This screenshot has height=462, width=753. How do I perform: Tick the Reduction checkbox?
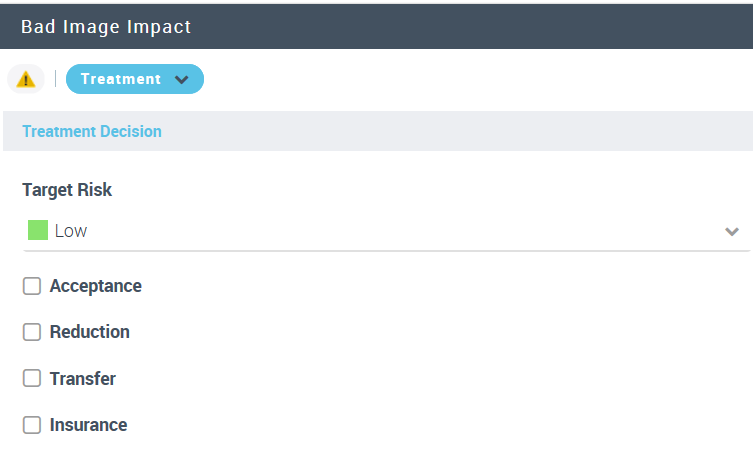[32, 332]
